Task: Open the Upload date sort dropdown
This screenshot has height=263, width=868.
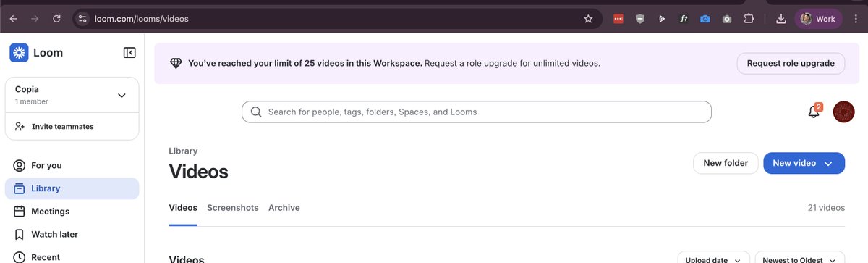Action: (x=713, y=258)
